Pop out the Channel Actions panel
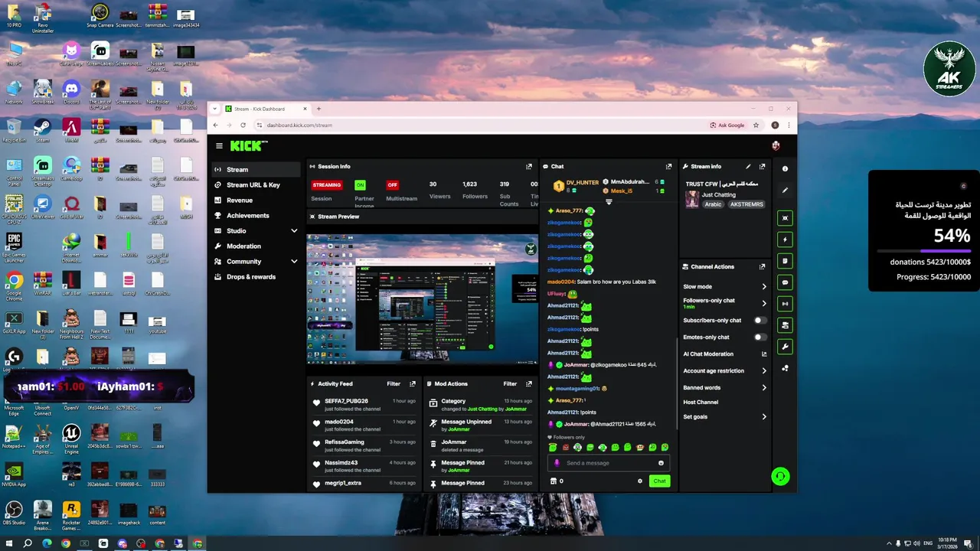The height and width of the screenshot is (551, 980). [x=762, y=266]
